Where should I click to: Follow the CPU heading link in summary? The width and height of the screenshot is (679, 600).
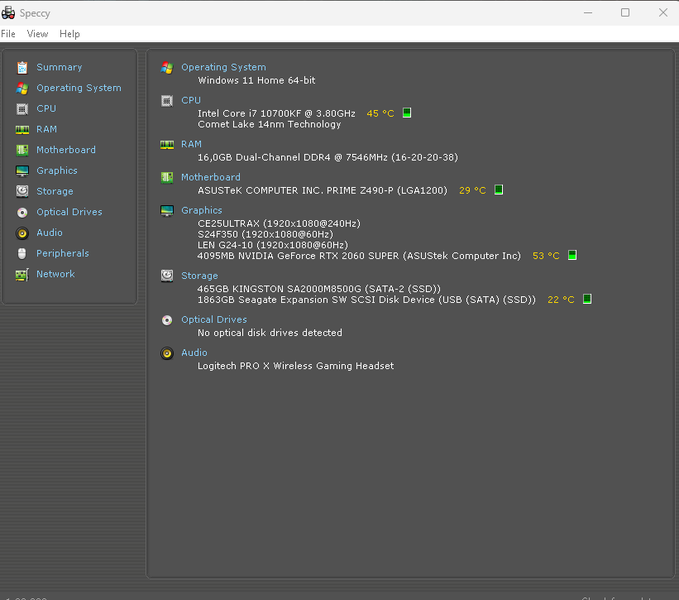[191, 100]
